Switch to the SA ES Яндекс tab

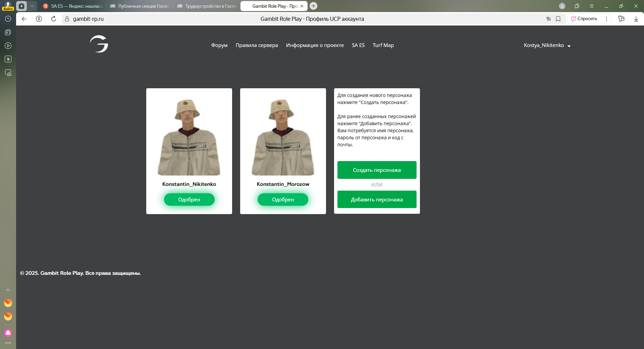[x=73, y=6]
